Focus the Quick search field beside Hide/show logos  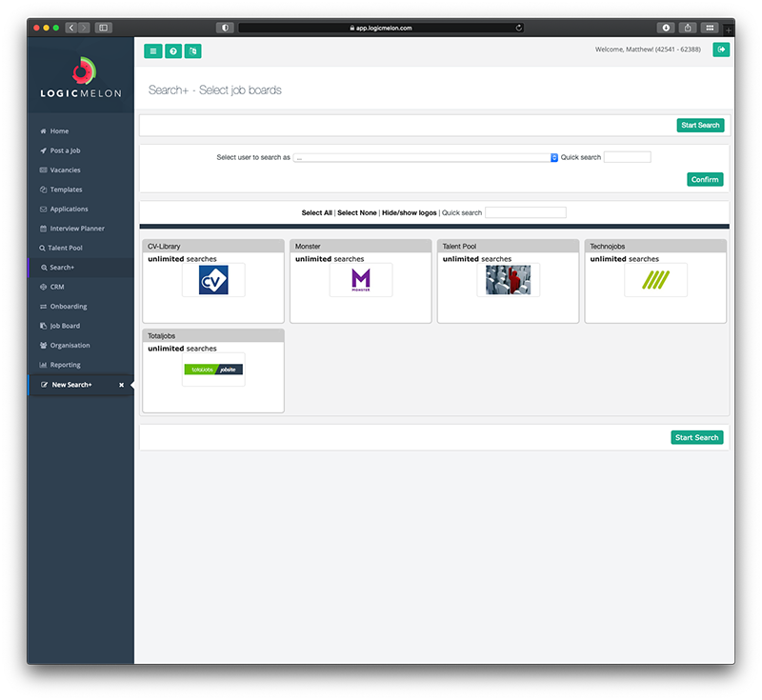[x=526, y=212]
